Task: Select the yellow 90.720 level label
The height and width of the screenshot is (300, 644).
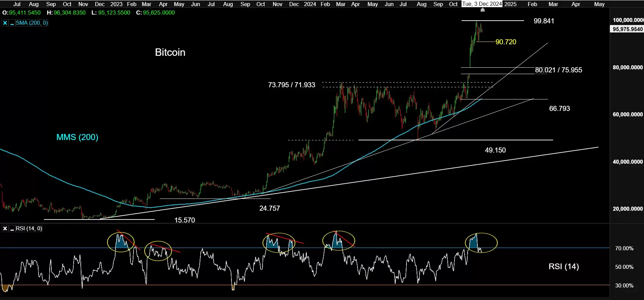Action: click(x=506, y=42)
